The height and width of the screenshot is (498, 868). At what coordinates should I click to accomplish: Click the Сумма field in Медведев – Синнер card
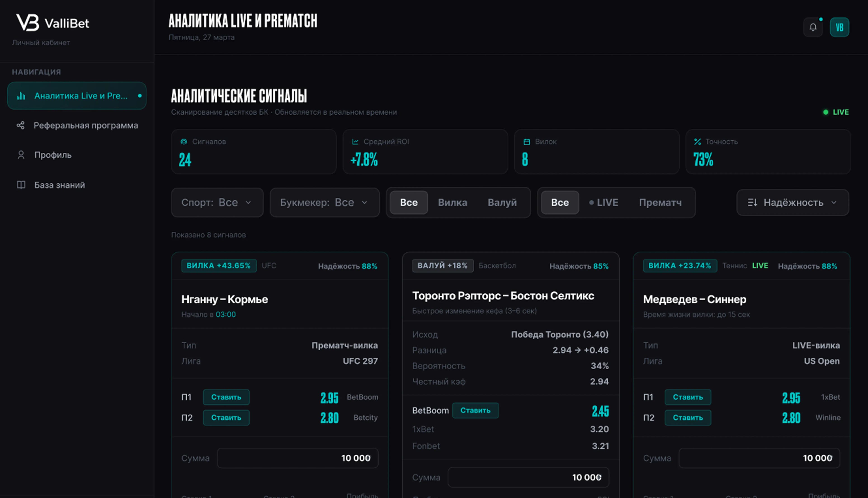tap(759, 458)
